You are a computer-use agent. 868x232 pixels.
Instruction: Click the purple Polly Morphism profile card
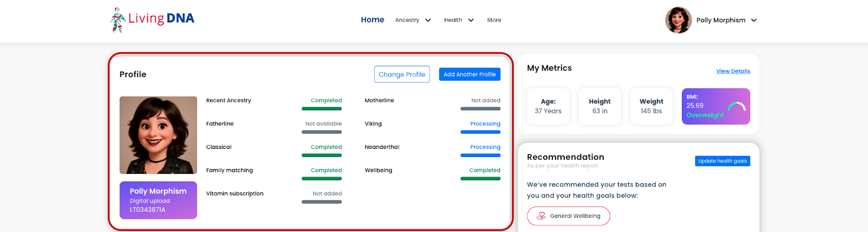click(158, 200)
